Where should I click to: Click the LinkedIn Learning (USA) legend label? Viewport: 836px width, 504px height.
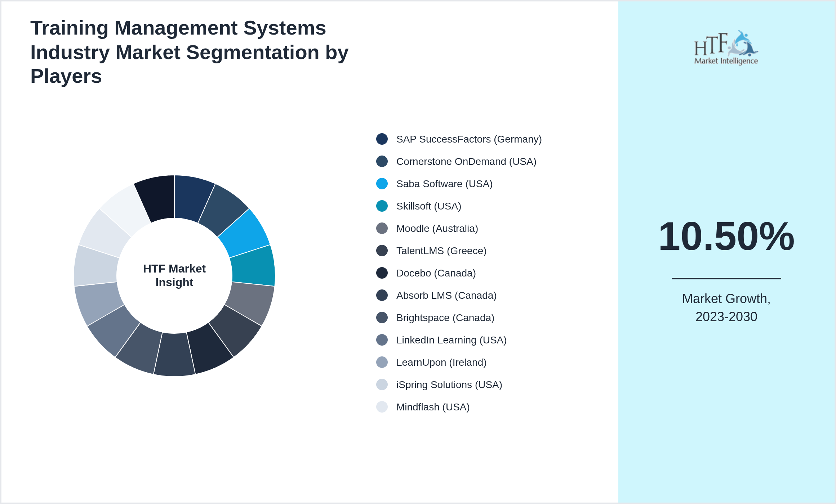tap(452, 340)
